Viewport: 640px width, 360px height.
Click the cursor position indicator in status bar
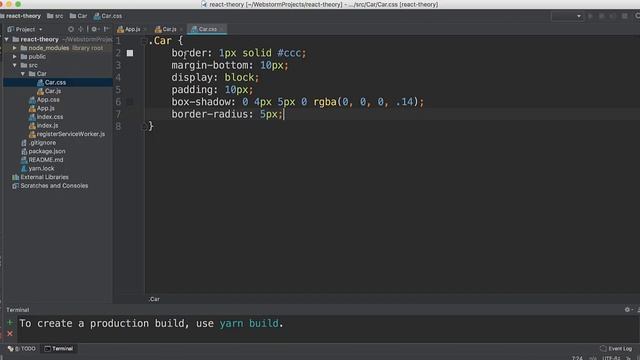coord(577,358)
